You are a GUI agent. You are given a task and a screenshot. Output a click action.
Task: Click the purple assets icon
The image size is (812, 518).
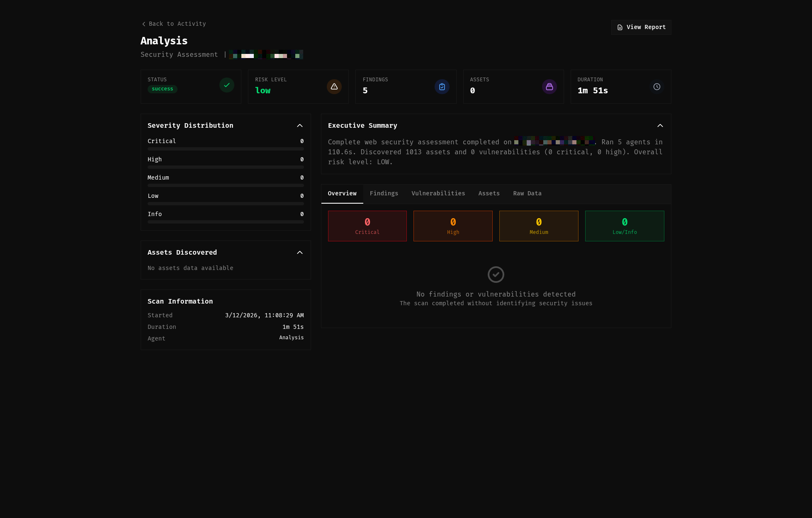click(549, 87)
